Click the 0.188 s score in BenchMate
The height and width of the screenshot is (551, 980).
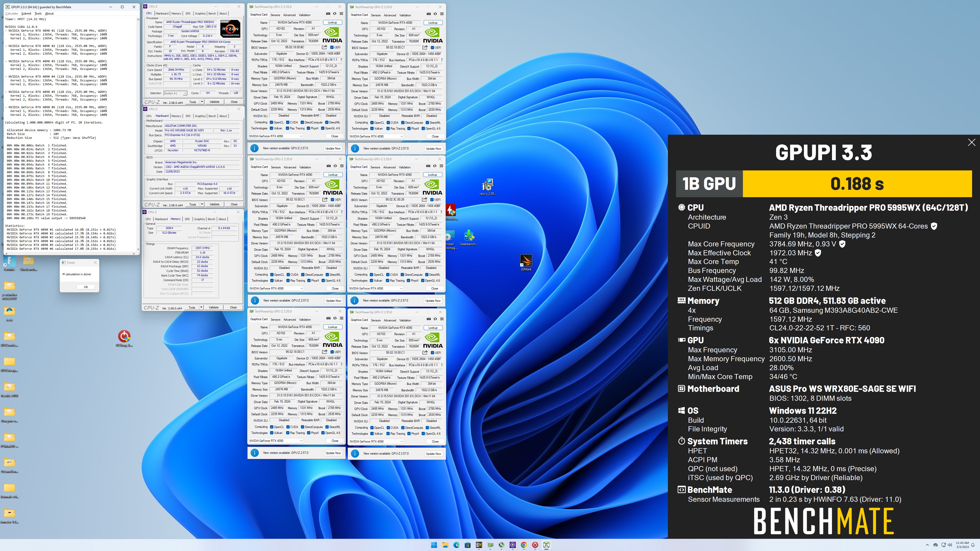click(x=857, y=184)
